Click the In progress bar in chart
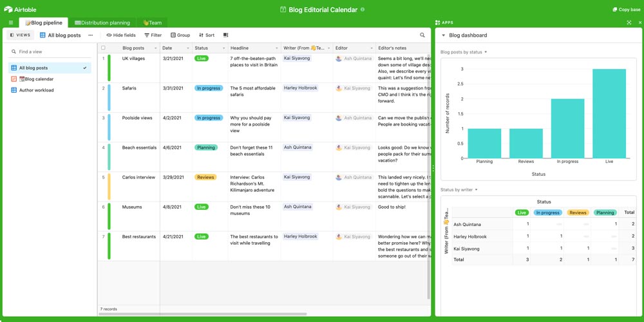This screenshot has height=322, width=644. [567, 129]
